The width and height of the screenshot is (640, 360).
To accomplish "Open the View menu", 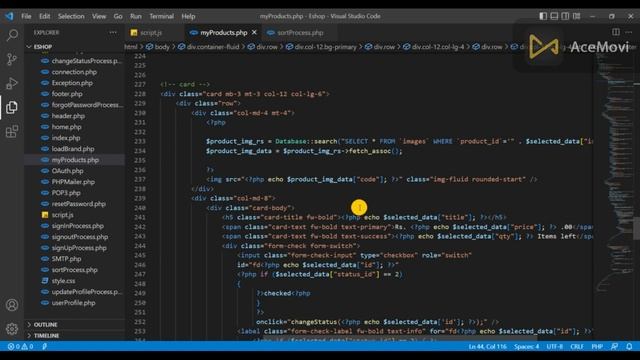I will (99, 16).
